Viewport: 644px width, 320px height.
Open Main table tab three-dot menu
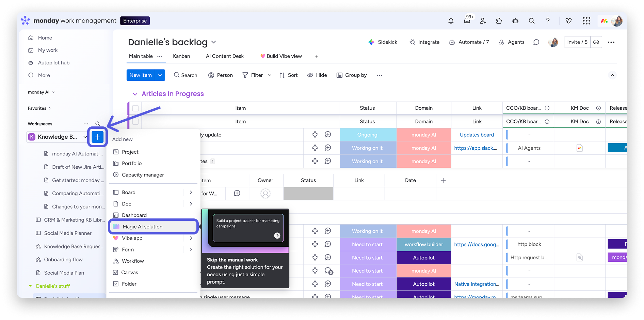[x=160, y=56]
